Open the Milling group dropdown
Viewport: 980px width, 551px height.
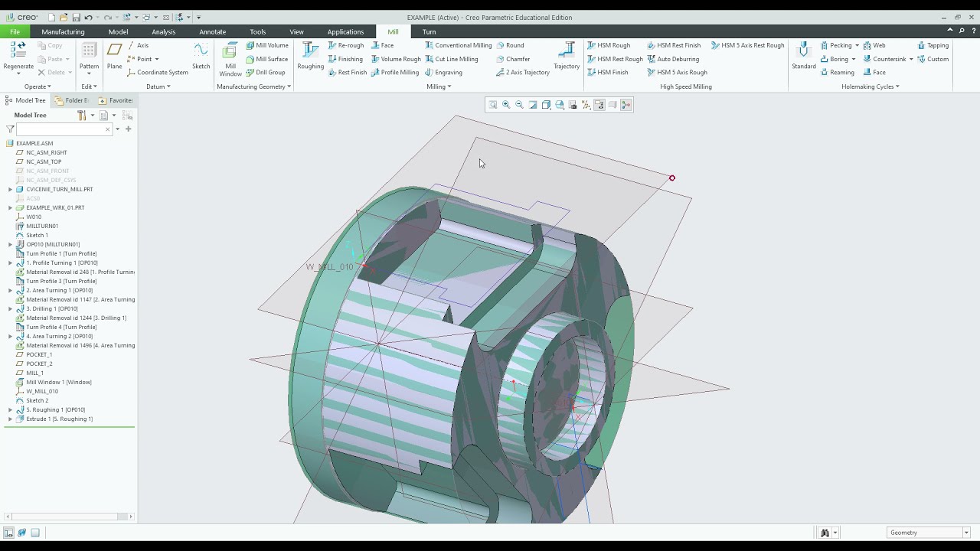coord(439,86)
